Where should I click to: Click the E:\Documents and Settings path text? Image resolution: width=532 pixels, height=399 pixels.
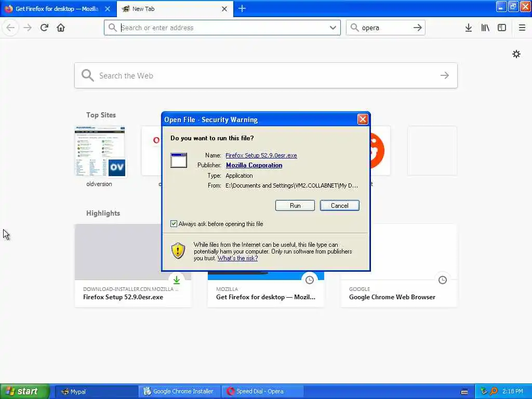[292, 185]
